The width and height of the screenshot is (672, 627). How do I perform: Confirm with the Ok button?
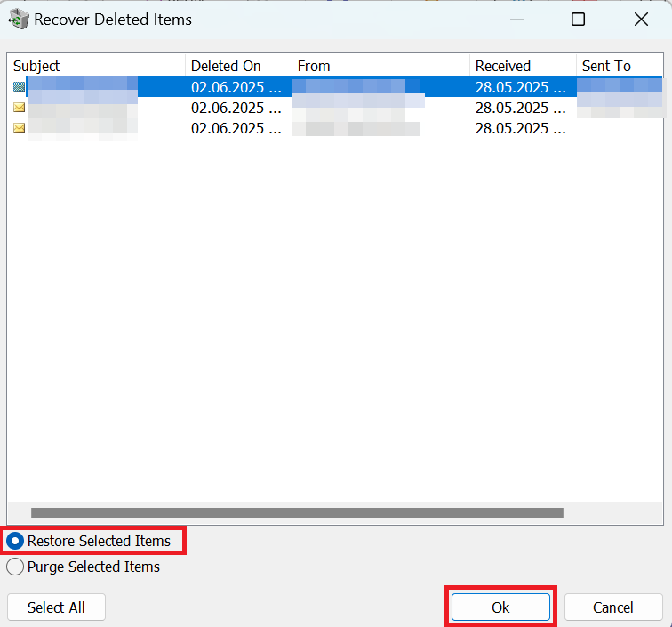[x=500, y=607]
